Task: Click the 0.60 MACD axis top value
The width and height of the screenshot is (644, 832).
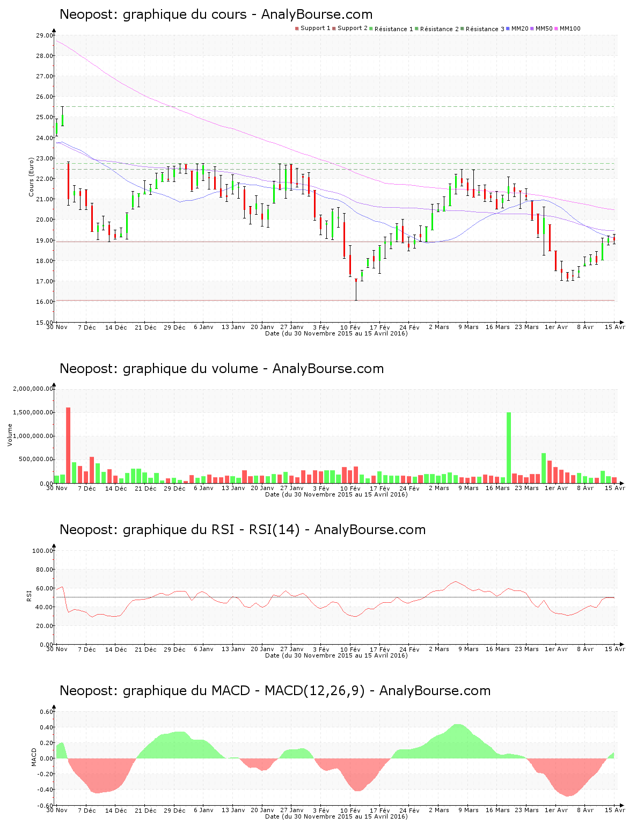Action: (46, 712)
